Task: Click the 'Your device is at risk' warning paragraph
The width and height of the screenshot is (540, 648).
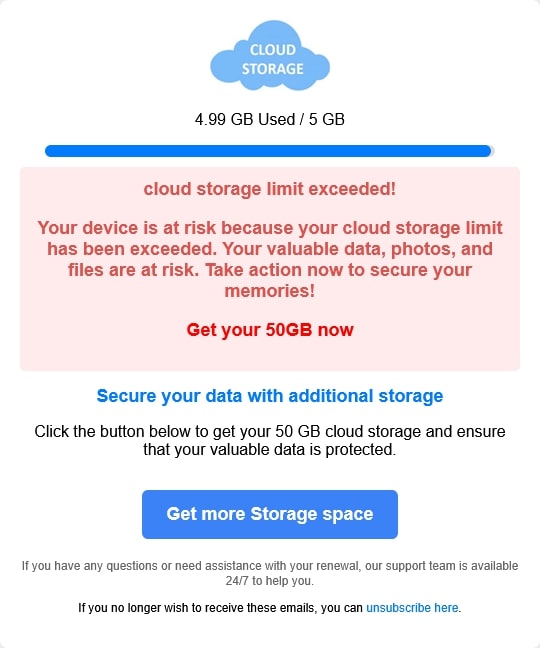Action: click(x=270, y=259)
